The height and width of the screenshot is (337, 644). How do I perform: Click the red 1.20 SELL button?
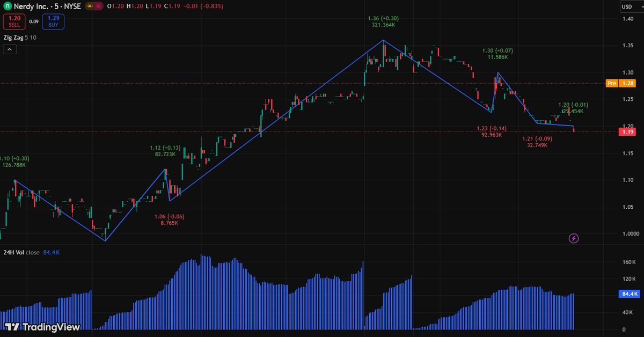point(14,21)
